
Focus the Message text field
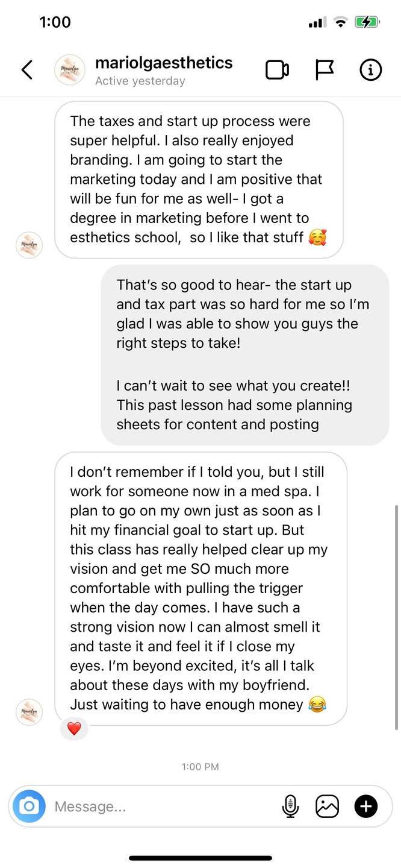(x=163, y=806)
